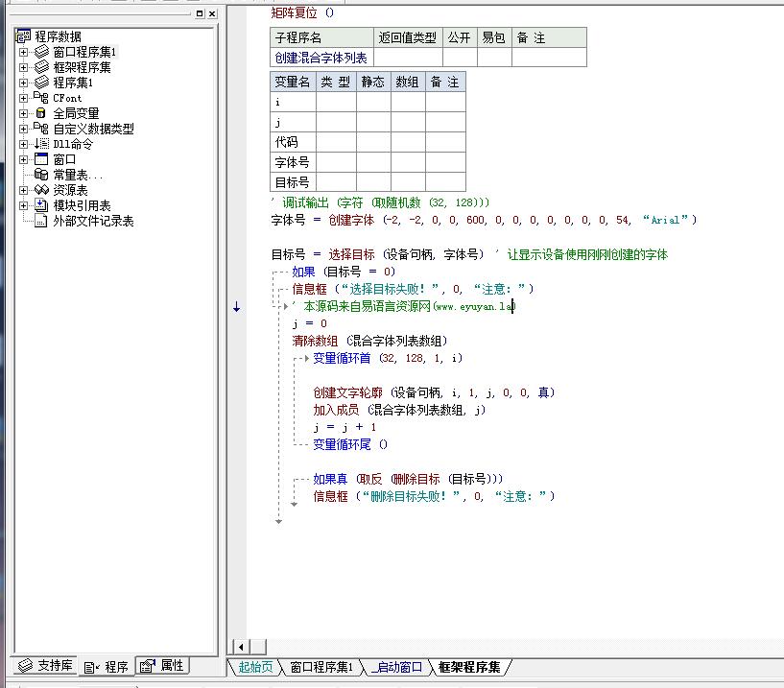Screen dimensions: 784x688
Task: Open the 属性 properties tab
Action: point(162,666)
